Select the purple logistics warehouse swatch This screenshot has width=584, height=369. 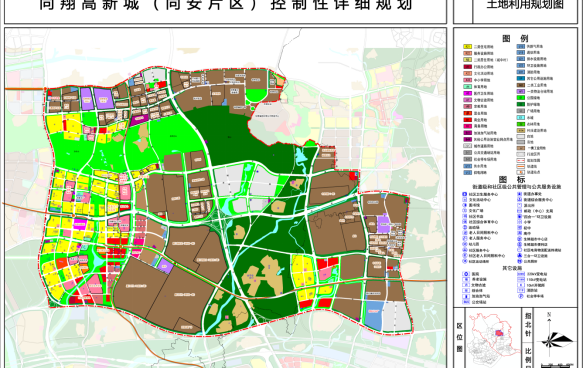[x=521, y=91]
